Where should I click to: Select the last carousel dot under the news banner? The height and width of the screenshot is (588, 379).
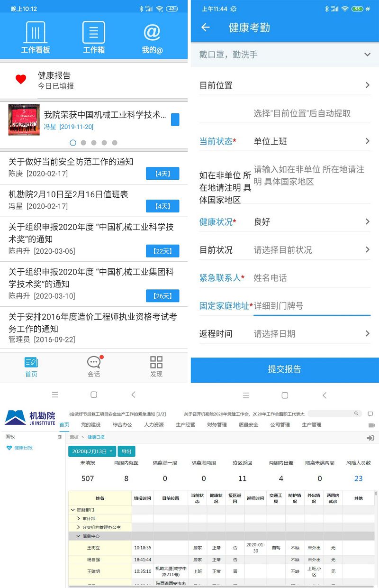pyautogui.click(x=115, y=143)
